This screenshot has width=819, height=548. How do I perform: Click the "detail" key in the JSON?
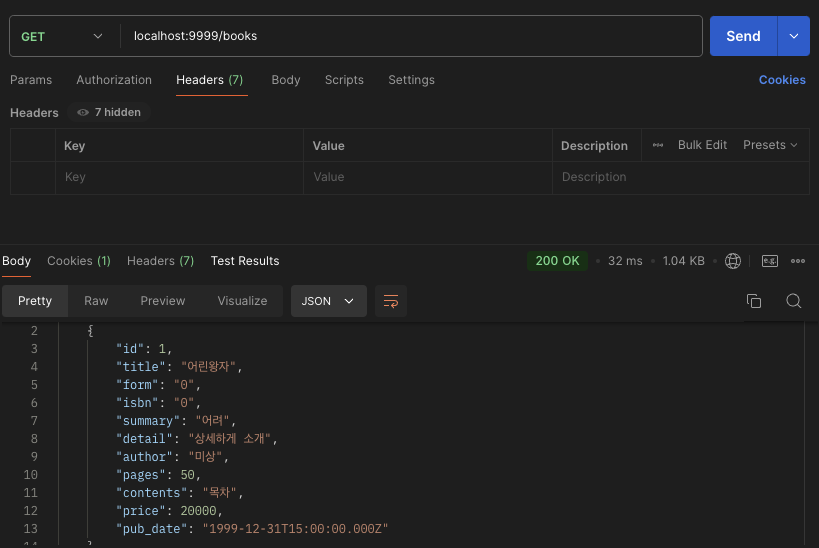(x=144, y=439)
